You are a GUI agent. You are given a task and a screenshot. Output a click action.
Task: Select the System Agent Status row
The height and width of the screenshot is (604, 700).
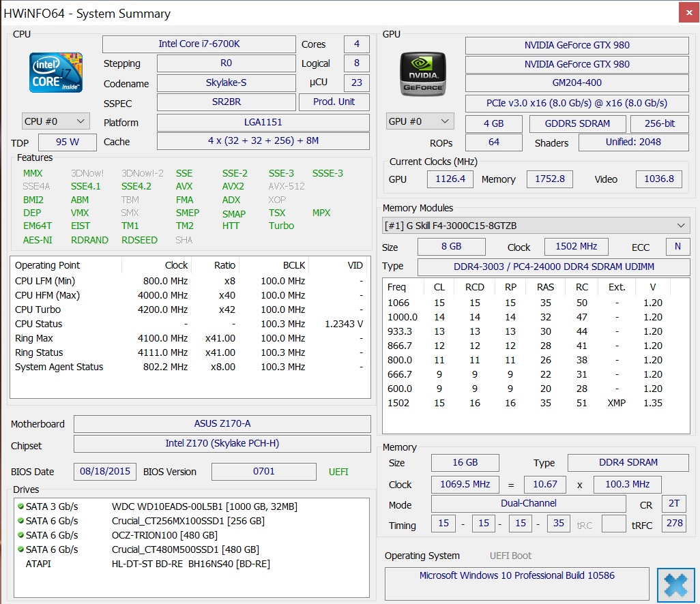point(190,367)
